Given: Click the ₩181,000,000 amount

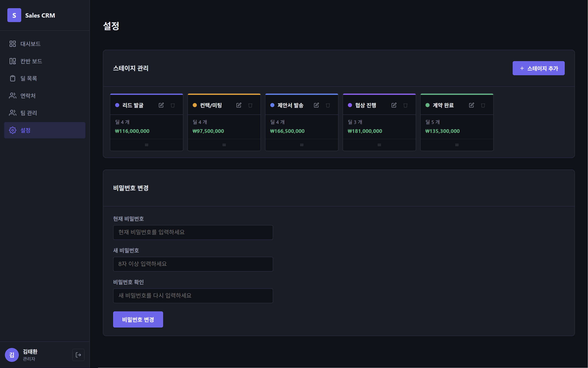Looking at the screenshot, I should [x=365, y=131].
